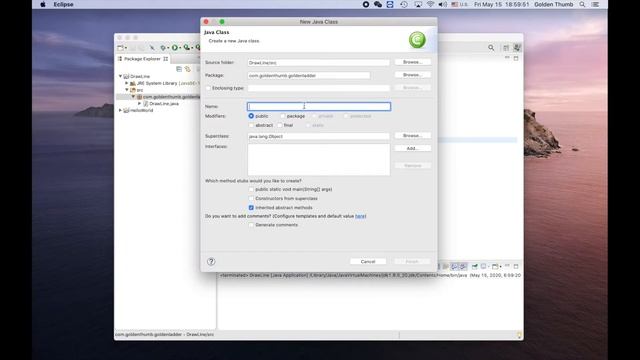
Task: Open the Open Console dropdown arrow
Action: click(500, 267)
